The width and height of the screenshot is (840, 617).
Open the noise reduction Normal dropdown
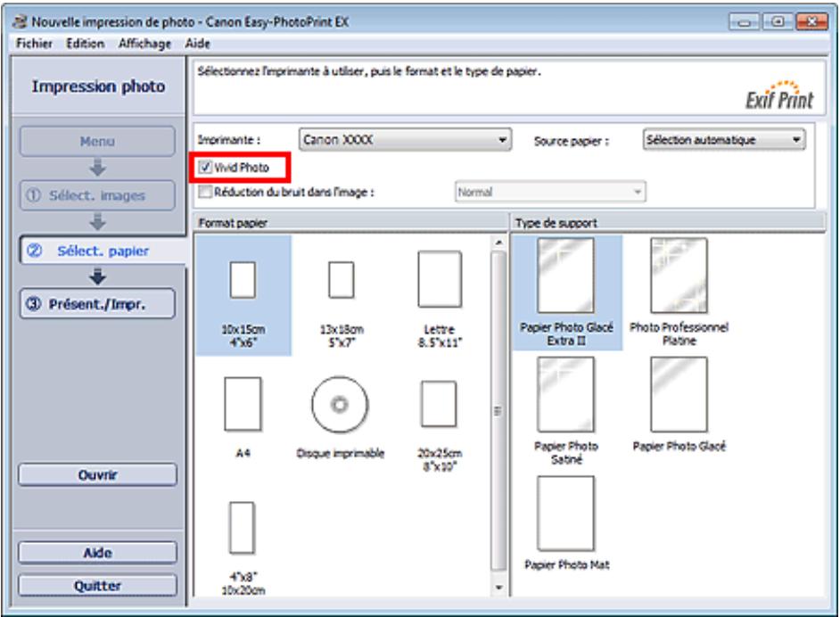click(x=550, y=192)
